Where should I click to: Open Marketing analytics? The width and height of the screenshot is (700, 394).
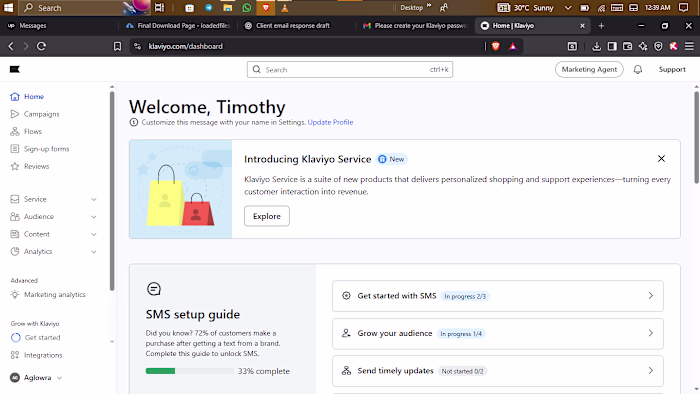click(48, 294)
